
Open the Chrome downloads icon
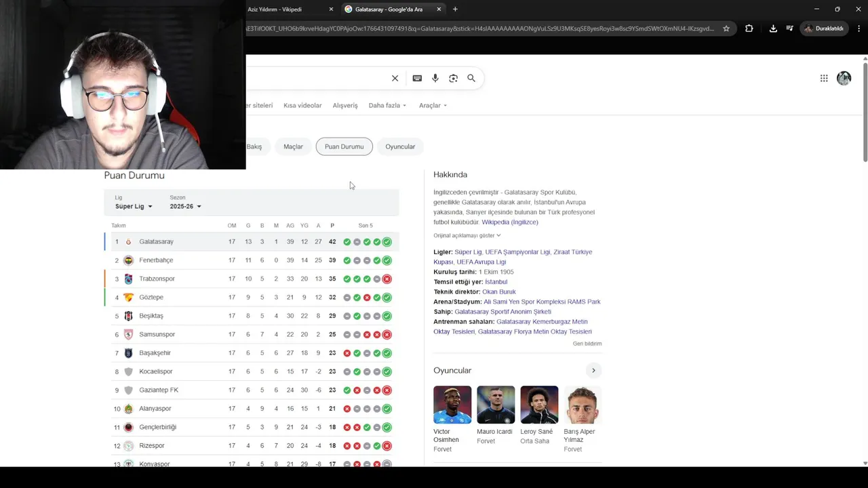click(773, 28)
